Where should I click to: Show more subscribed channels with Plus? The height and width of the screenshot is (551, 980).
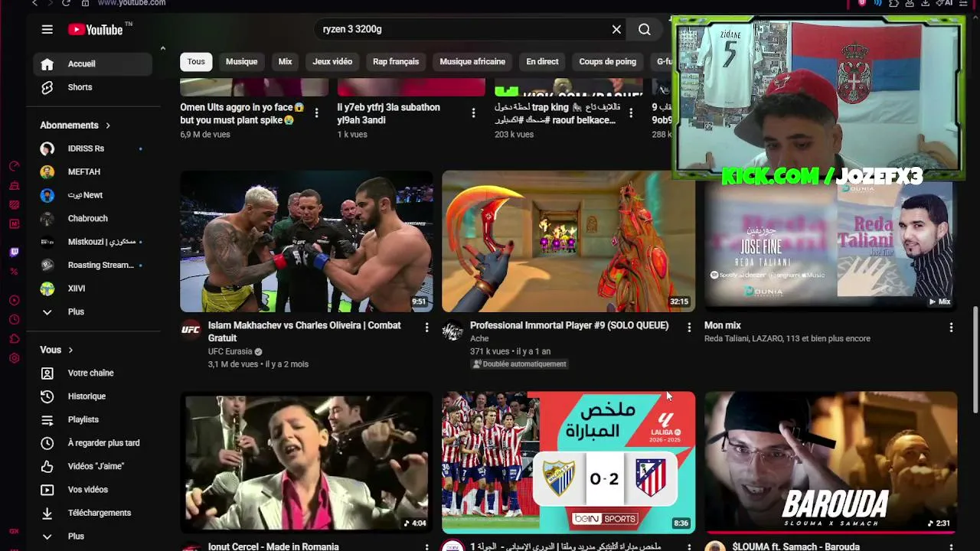pyautogui.click(x=93, y=312)
